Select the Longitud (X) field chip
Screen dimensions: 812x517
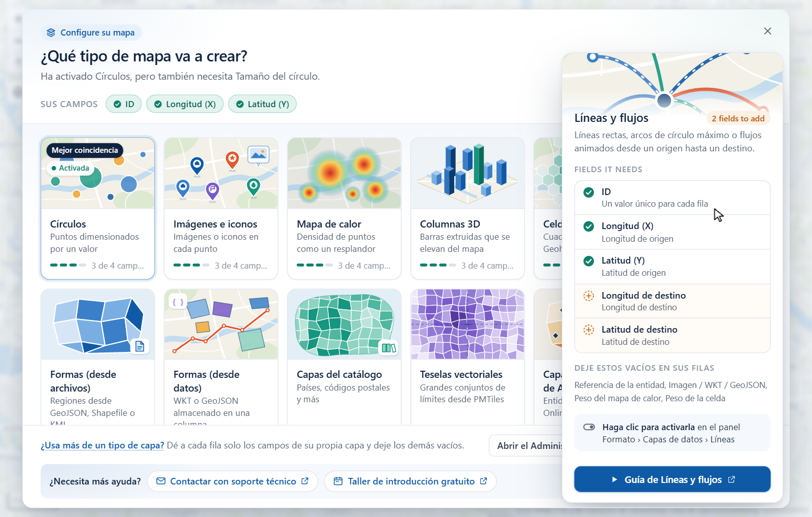(185, 104)
